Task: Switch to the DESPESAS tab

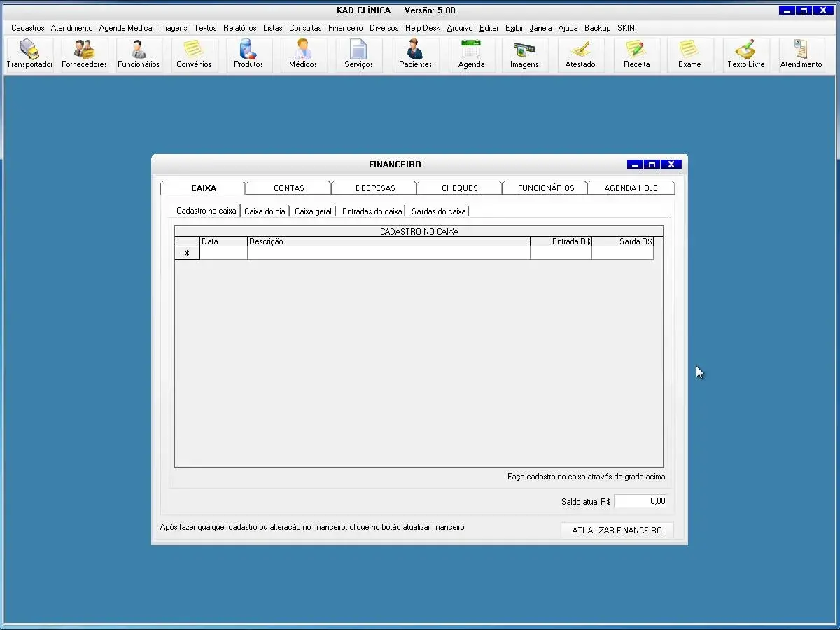Action: click(x=374, y=188)
